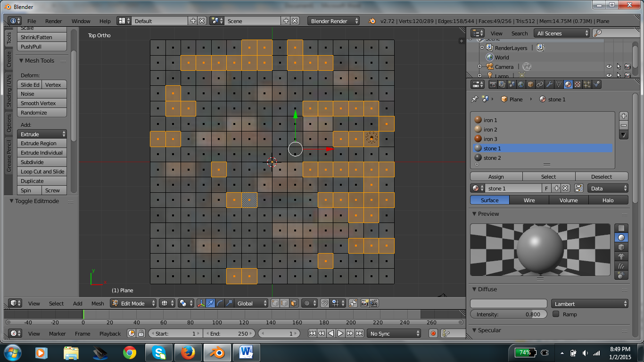The height and width of the screenshot is (362, 644).
Task: Switch to face select mode
Action: tap(294, 303)
